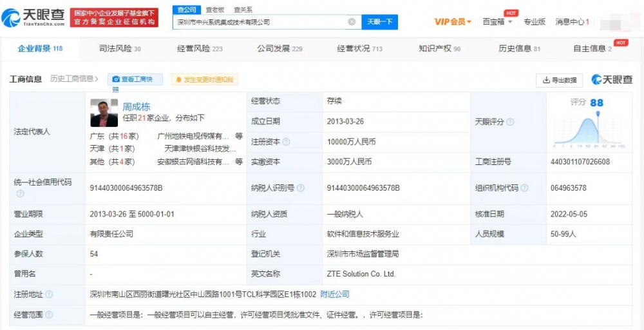Select registration number 440301107026608
The width and height of the screenshot is (644, 330).
point(580,162)
